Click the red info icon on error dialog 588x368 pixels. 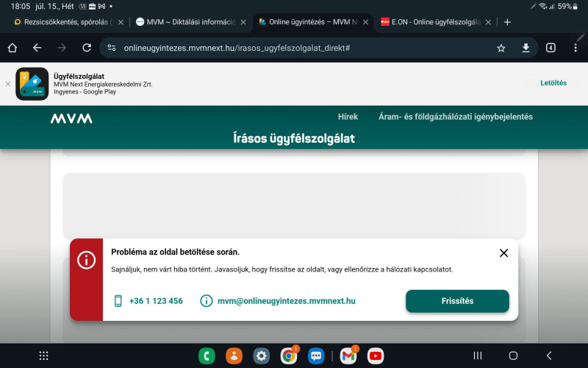(86, 260)
